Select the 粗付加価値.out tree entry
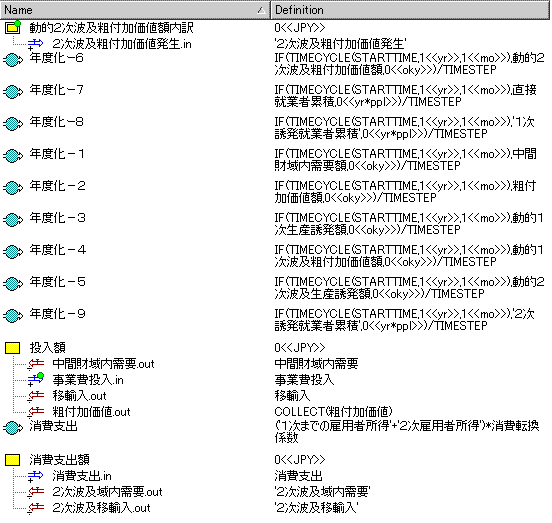Viewport: 552px width, 523px height. point(91,412)
